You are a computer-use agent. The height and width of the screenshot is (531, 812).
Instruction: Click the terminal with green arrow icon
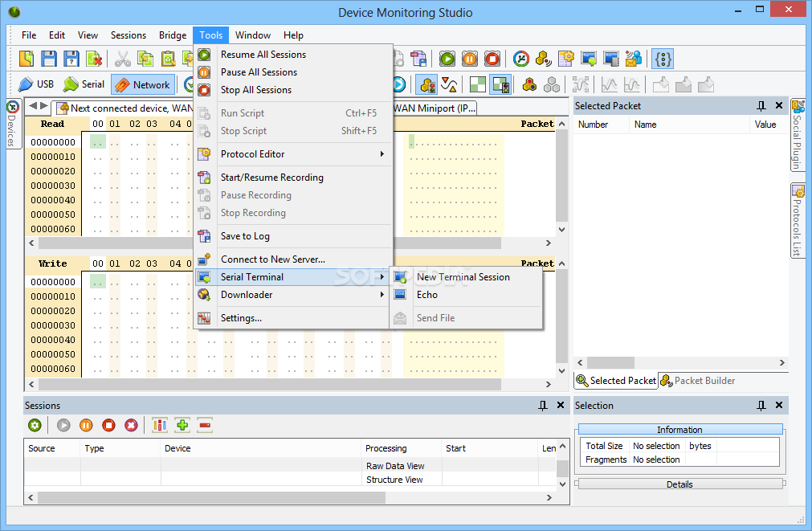[x=589, y=59]
